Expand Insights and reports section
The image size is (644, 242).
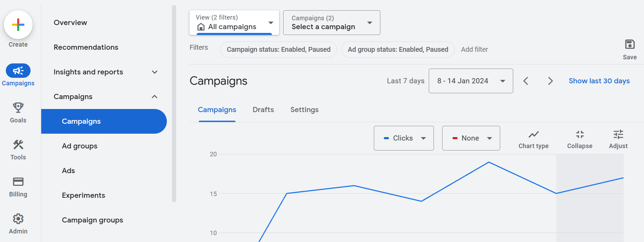pos(154,72)
